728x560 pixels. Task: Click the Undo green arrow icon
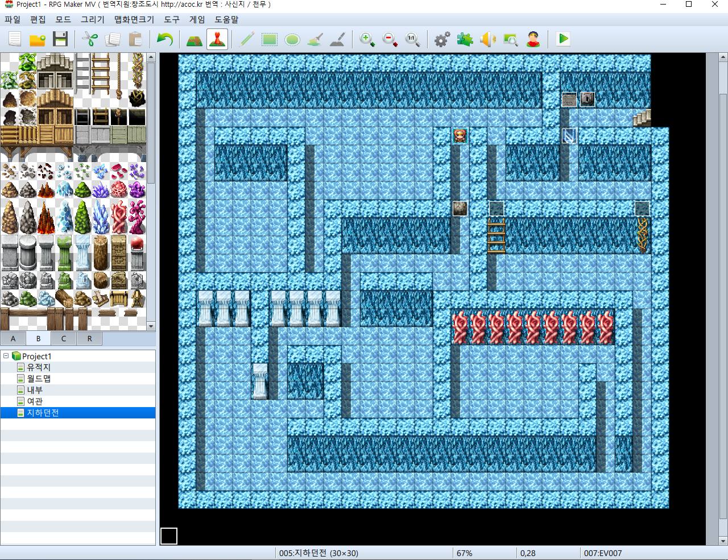click(165, 39)
